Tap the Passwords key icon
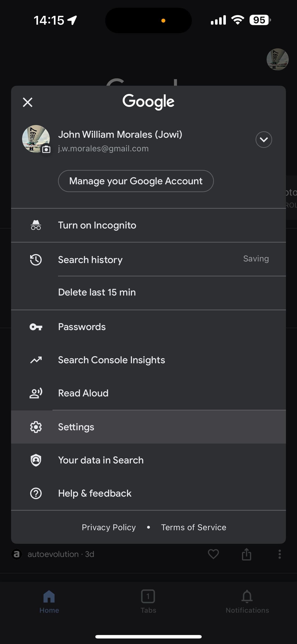 click(36, 327)
